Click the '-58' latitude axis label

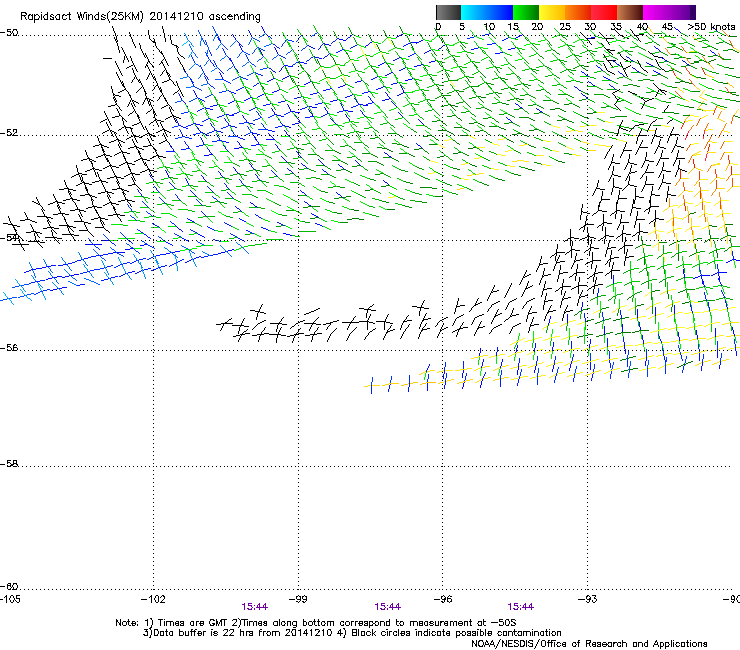click(9, 464)
